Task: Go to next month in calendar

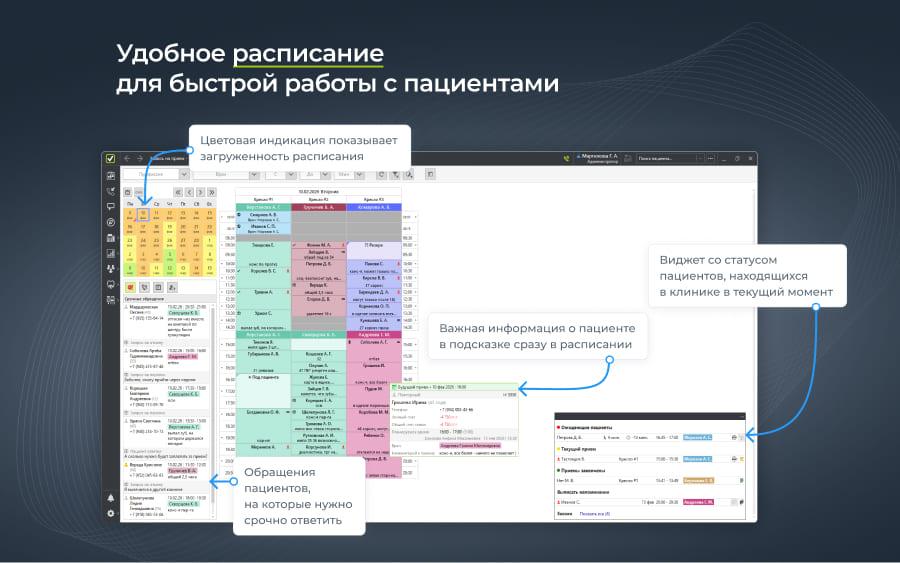Action: point(200,191)
